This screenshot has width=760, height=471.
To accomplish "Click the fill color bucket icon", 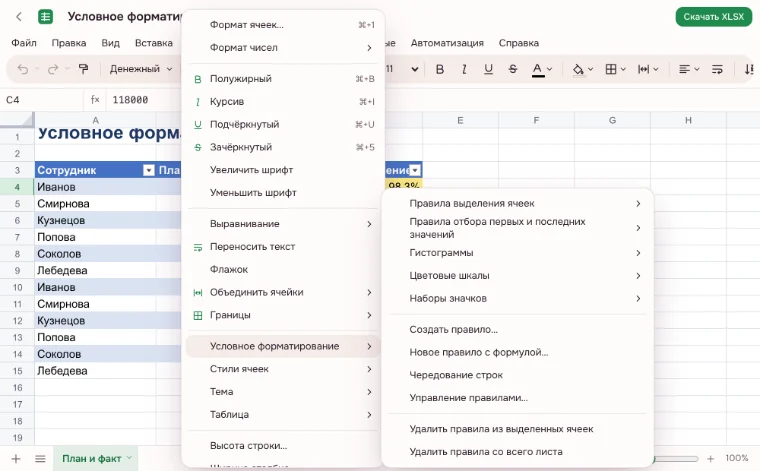I will [x=578, y=69].
